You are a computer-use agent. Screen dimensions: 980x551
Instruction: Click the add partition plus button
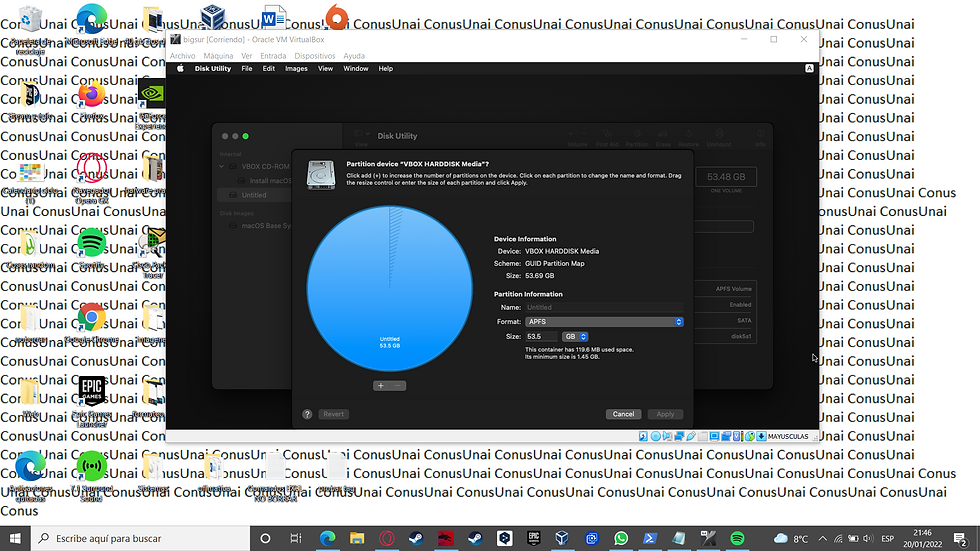click(381, 386)
